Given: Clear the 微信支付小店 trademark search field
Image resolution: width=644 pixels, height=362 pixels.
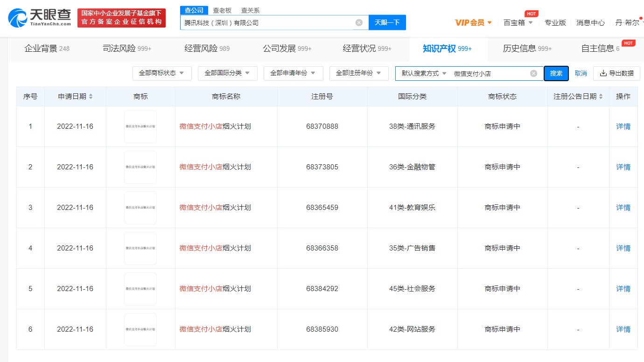Looking at the screenshot, I should click(x=534, y=73).
